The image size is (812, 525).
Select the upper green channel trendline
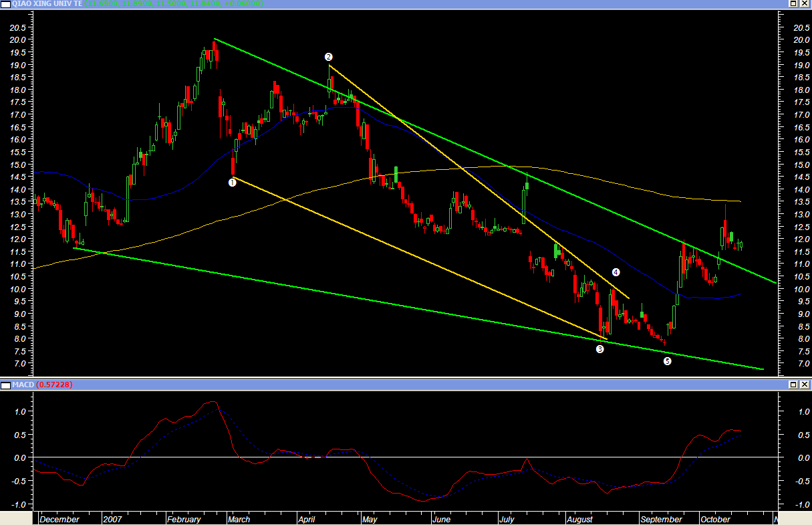495,160
